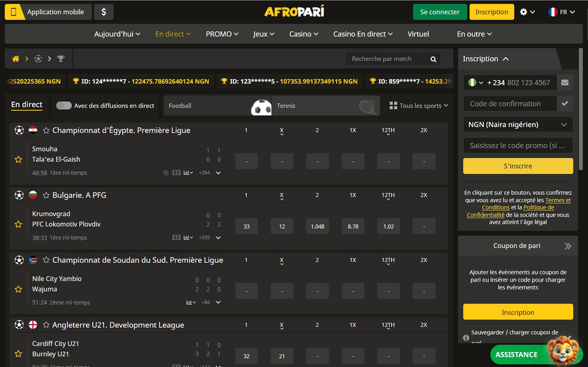This screenshot has width=588, height=367.
Task: Favorite the Nile City Yambio vs Wajuma match
Action: pyautogui.click(x=18, y=289)
